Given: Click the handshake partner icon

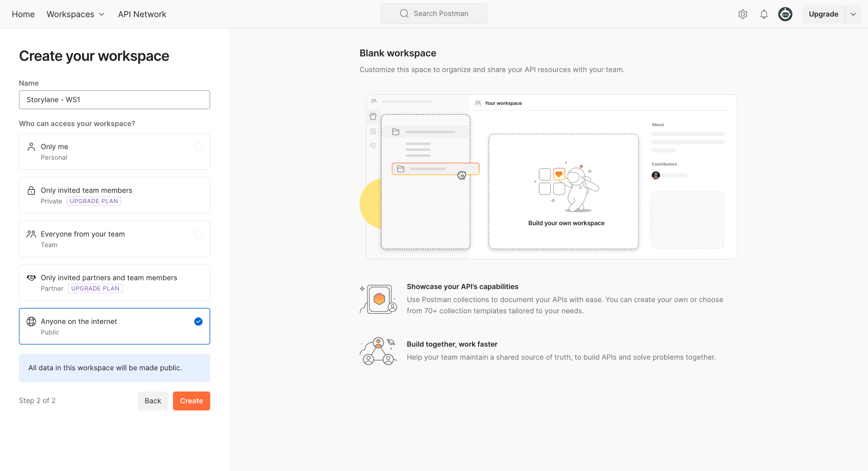Looking at the screenshot, I should 31,278.
